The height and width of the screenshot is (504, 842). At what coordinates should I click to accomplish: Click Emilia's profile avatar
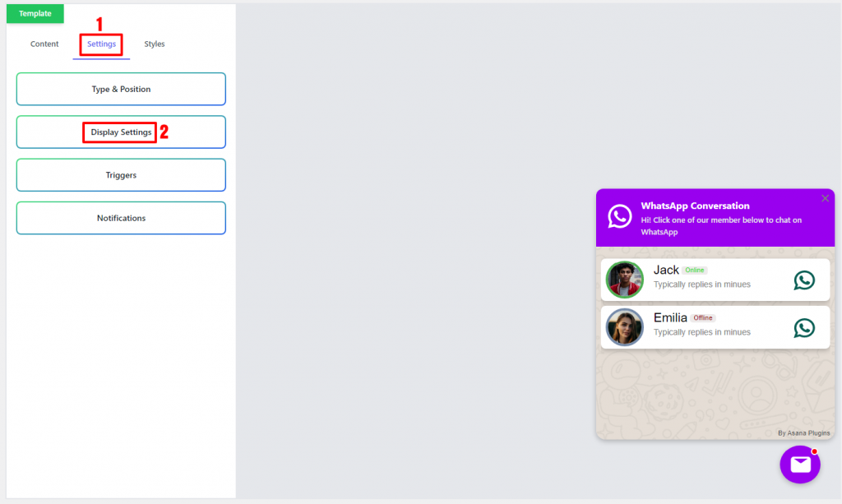624,327
